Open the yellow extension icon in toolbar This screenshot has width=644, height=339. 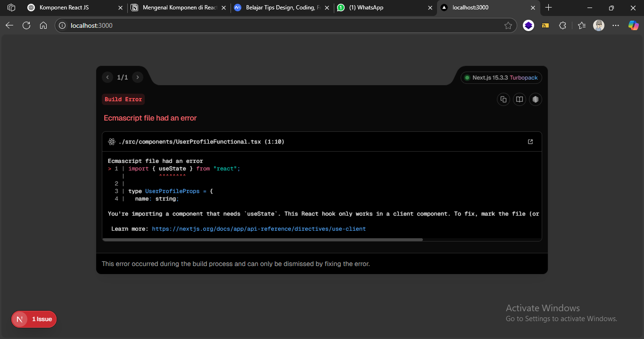[x=545, y=25]
